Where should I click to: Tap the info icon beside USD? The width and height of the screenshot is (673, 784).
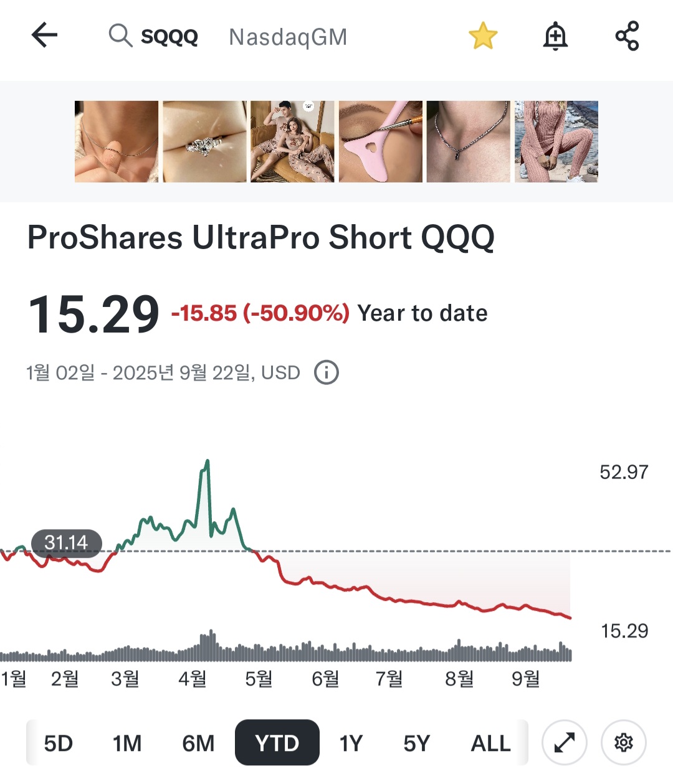point(327,372)
